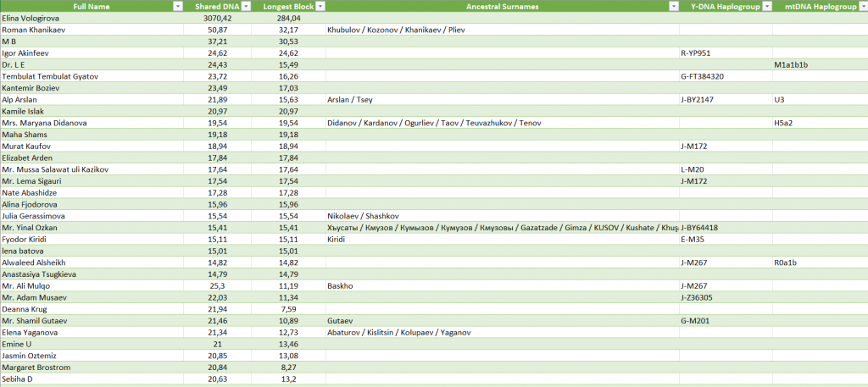Expand the Longest Block filter arrow
The width and height of the screenshot is (868, 387).
click(320, 6)
